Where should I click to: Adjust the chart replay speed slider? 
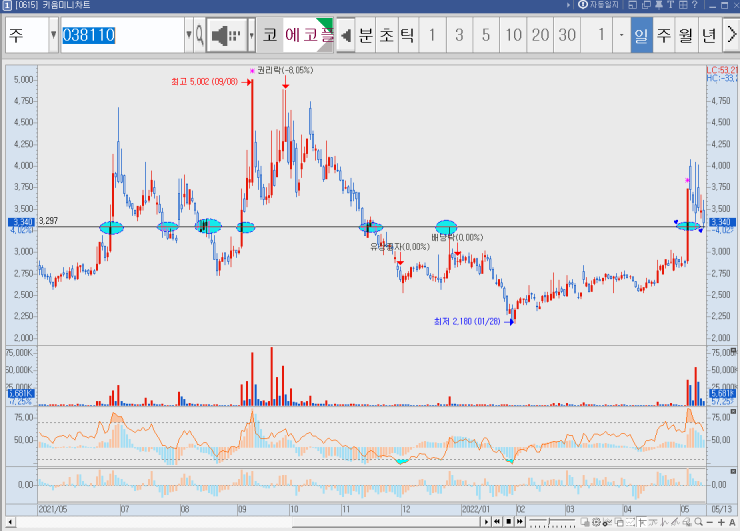coord(552,522)
